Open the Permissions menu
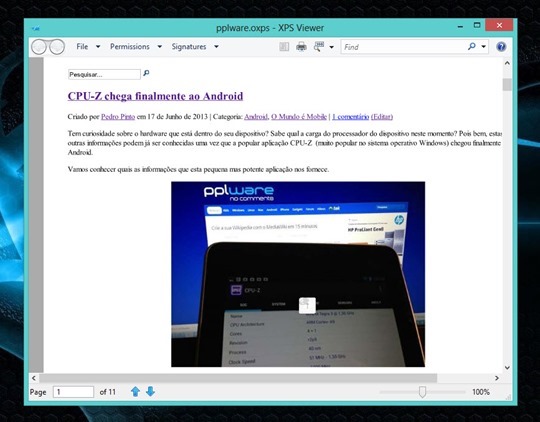The height and width of the screenshot is (422, 540). [130, 47]
